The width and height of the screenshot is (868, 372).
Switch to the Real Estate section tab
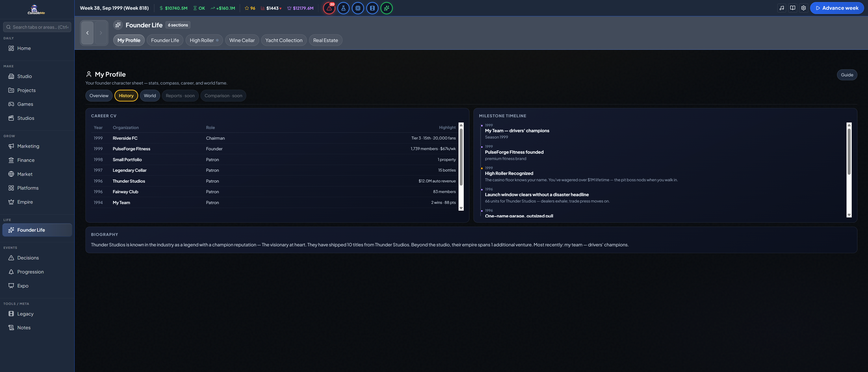(x=326, y=40)
